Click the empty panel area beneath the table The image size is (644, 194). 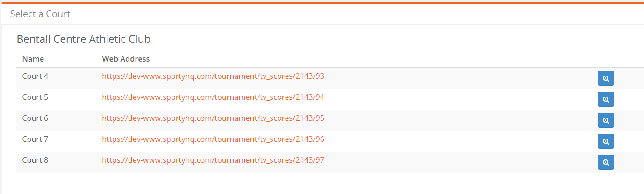point(322,183)
